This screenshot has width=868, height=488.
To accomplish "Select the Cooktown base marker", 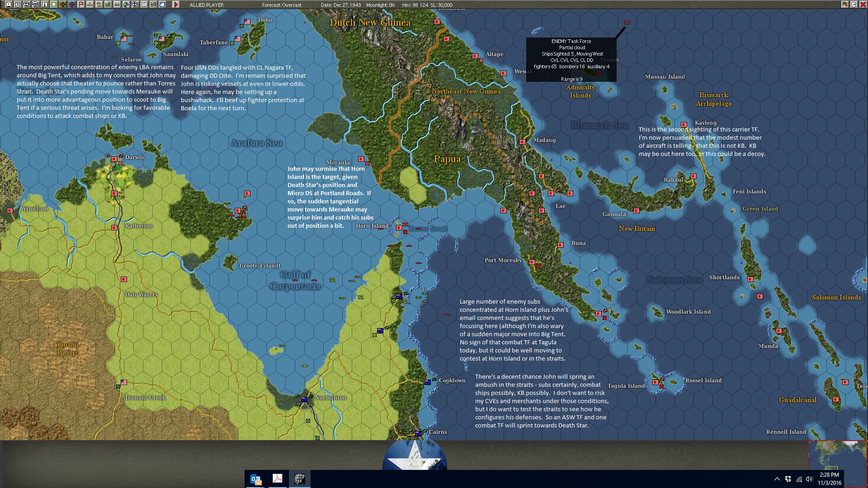I will tap(428, 382).
